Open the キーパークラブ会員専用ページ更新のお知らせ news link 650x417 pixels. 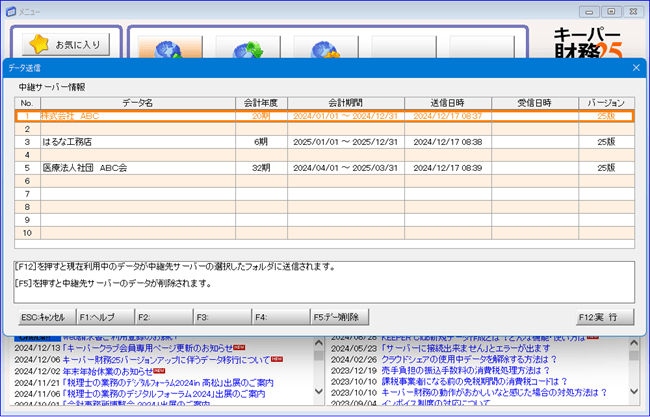(x=147, y=348)
